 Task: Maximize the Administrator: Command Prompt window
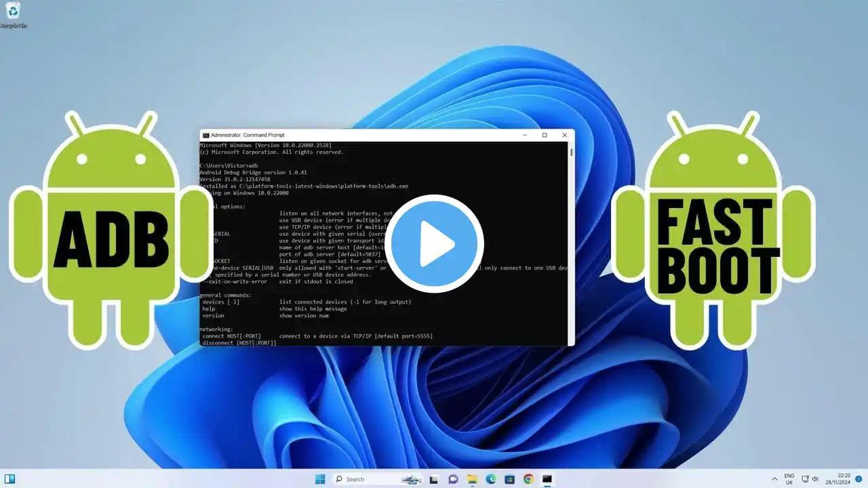tap(545, 135)
